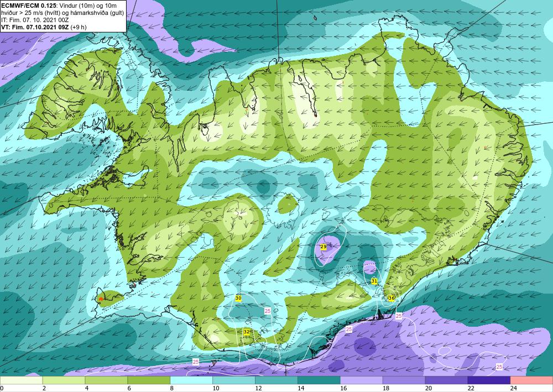Click the legend scale value 6
Image resolution: width=553 pixels, height=392 pixels.
(129, 388)
